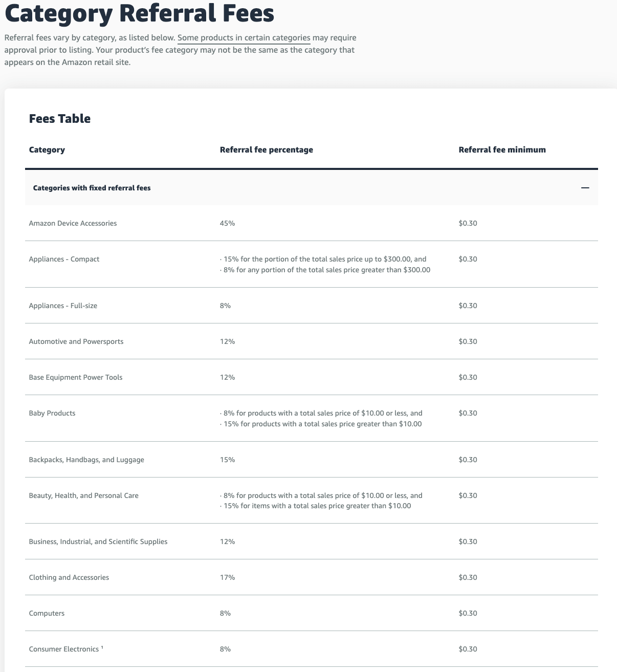Open the Some products in certain categories link

click(243, 38)
